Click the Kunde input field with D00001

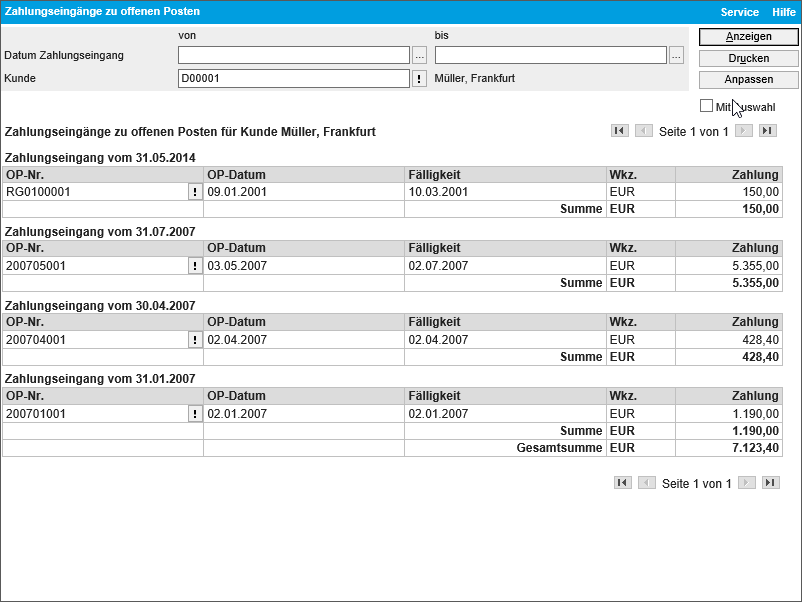tap(293, 78)
